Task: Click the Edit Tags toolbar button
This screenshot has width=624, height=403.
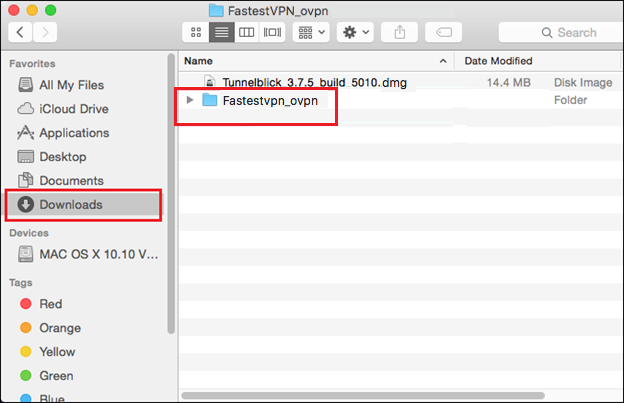Action: (443, 32)
